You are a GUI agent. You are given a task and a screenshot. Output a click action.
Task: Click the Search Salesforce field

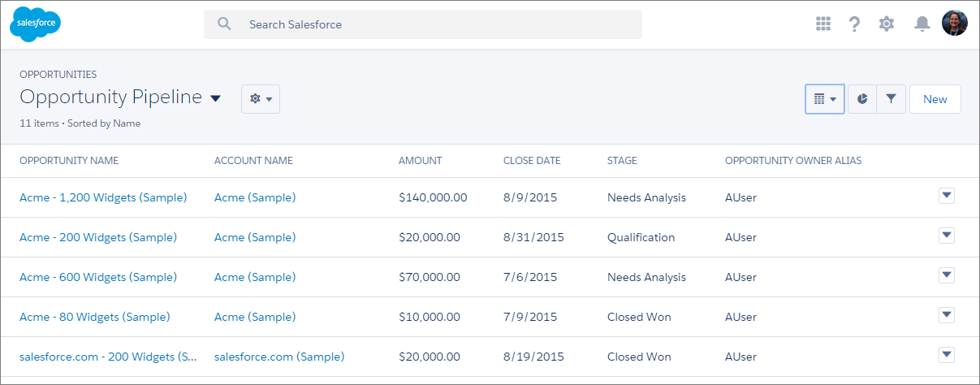[422, 24]
